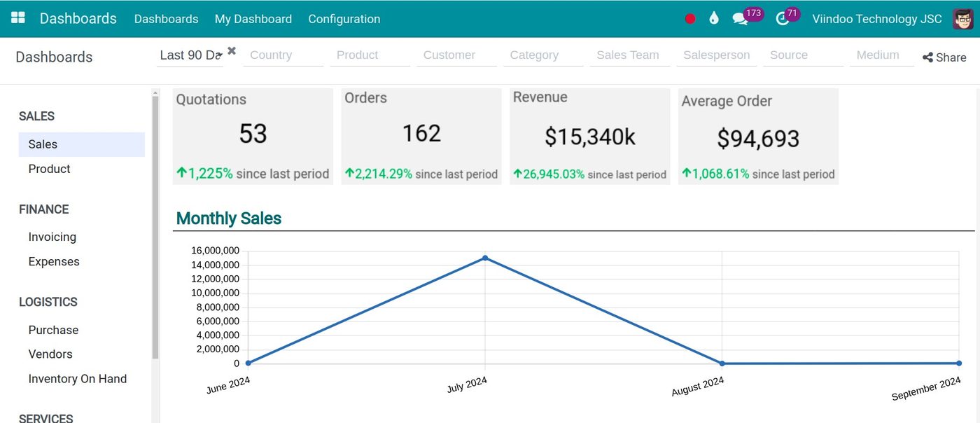
Task: Open the My Dashboard menu
Action: (253, 19)
